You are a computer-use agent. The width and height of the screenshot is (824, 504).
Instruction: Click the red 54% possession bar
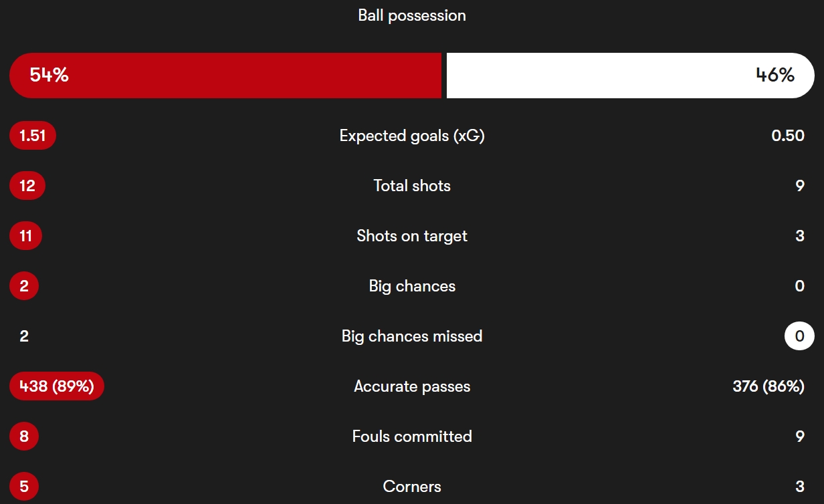click(225, 76)
